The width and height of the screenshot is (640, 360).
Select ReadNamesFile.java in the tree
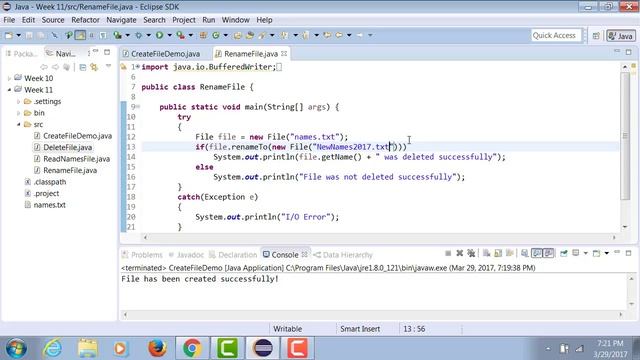point(76,159)
